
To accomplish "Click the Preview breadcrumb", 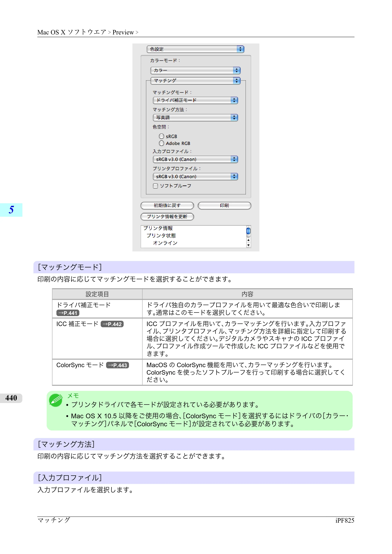I will 123,32.
